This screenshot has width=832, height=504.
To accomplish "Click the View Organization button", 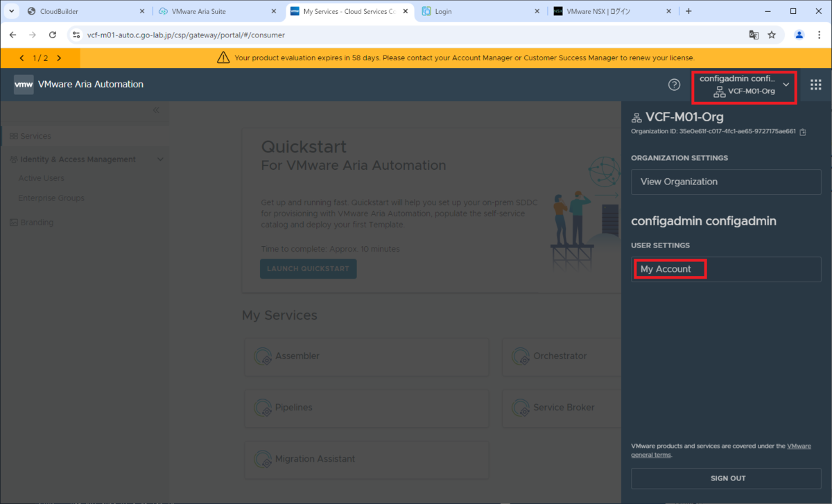I will (726, 182).
